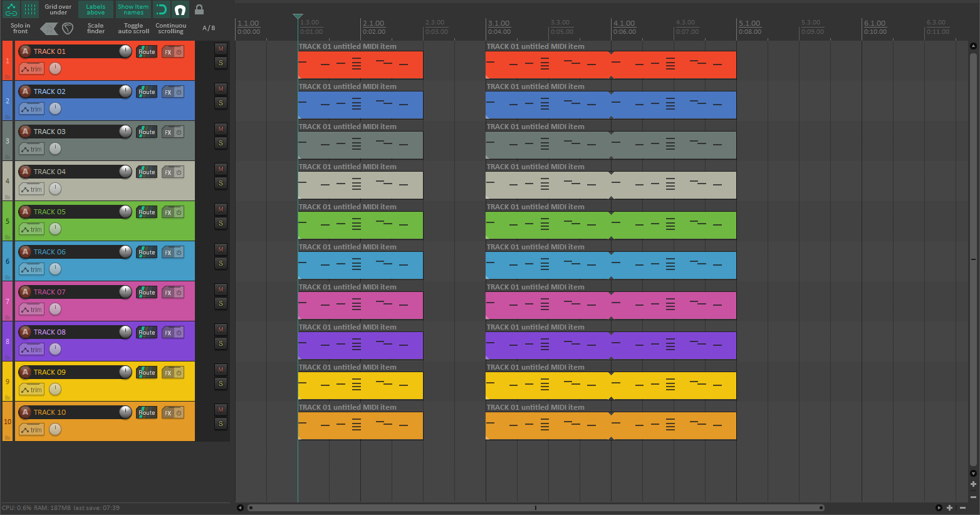Toggle the envelope-link icon in the toolbar
Screen dimensions: 980x515
pos(11,9)
